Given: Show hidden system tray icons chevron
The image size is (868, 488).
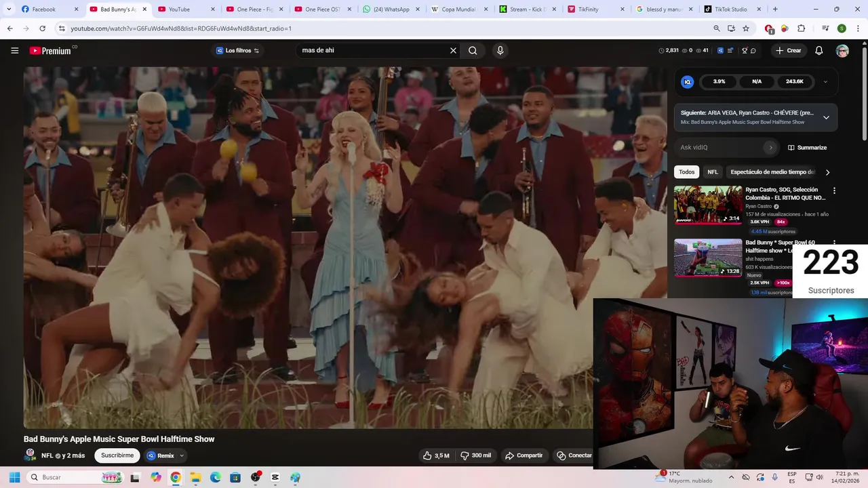Looking at the screenshot, I should pyautogui.click(x=731, y=477).
